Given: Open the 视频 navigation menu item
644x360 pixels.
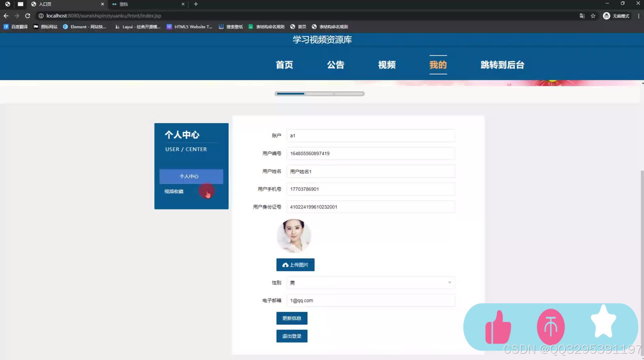Looking at the screenshot, I should coord(387,65).
